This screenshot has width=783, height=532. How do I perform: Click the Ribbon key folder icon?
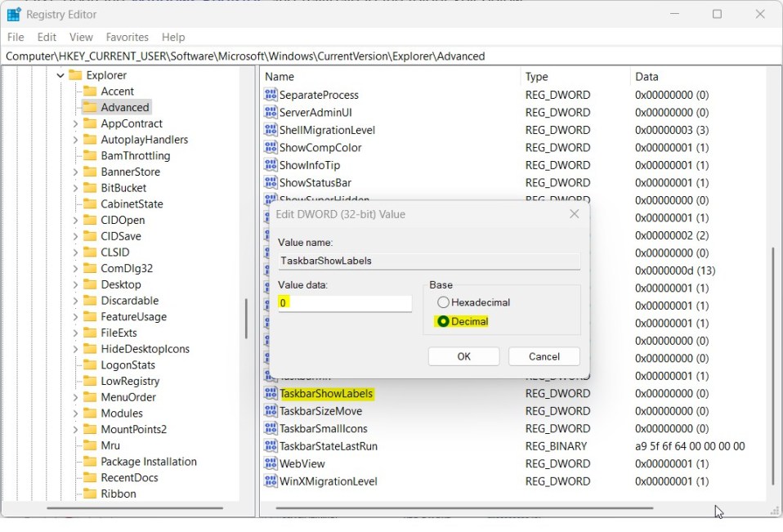click(x=90, y=494)
